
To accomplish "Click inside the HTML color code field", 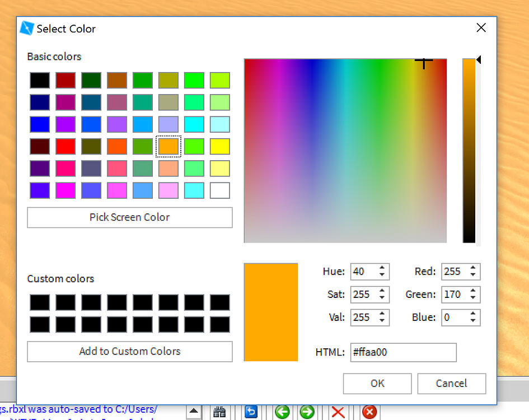I will click(402, 352).
